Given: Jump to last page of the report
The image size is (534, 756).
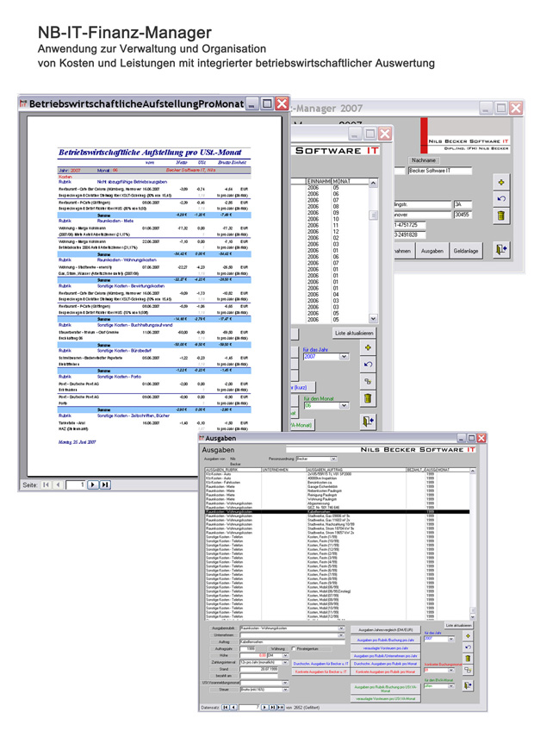Looking at the screenshot, I should pos(105,484).
